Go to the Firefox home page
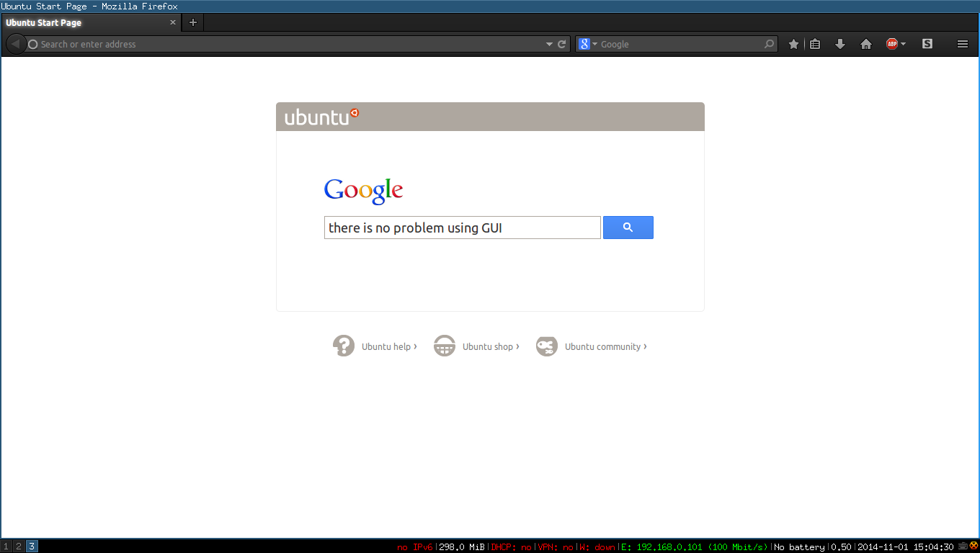The width and height of the screenshot is (980, 553). pos(866,44)
